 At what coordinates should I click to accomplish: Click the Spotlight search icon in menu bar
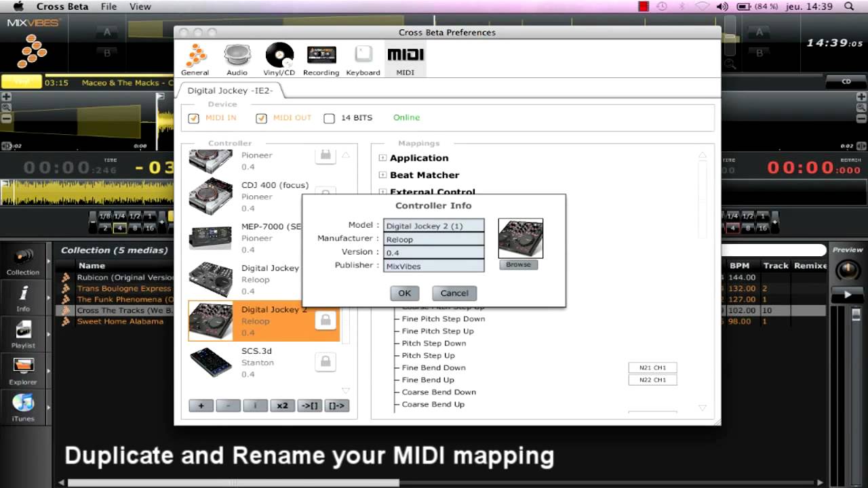pyautogui.click(x=848, y=6)
